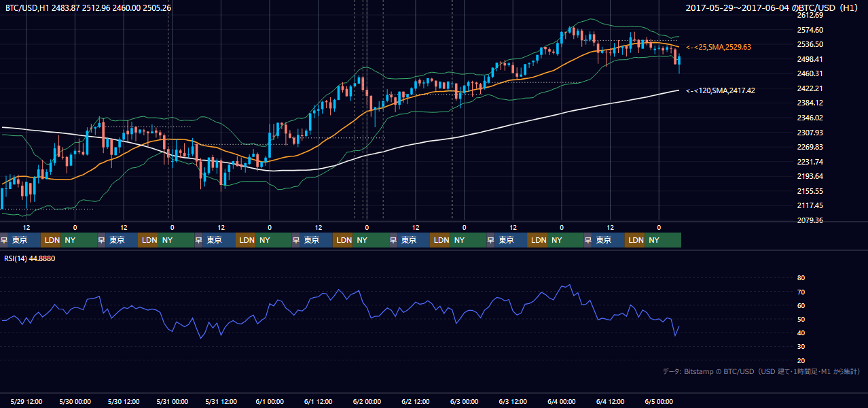Click the BTC/USD,H1 OHLC header text

point(88,7)
